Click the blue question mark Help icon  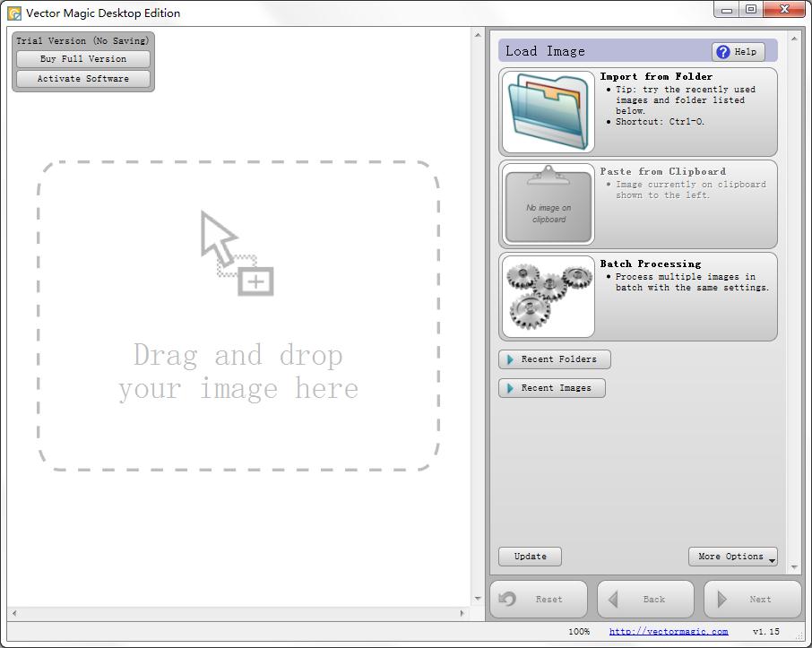click(723, 52)
